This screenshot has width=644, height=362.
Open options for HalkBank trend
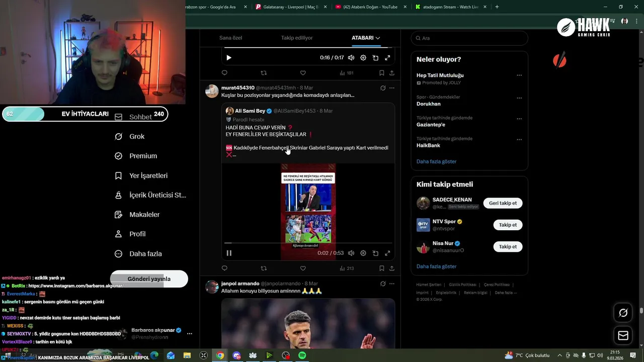(519, 139)
